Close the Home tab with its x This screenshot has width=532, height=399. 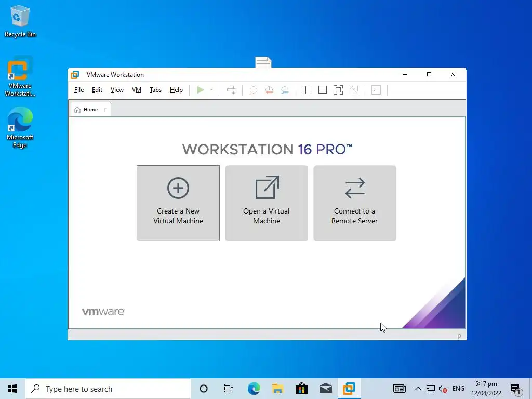pyautogui.click(x=105, y=110)
